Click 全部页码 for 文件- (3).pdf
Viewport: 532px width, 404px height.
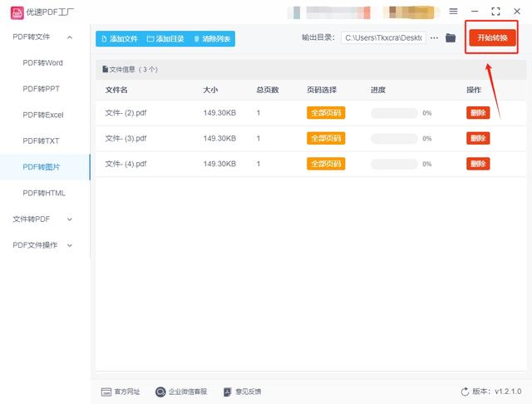coord(326,138)
